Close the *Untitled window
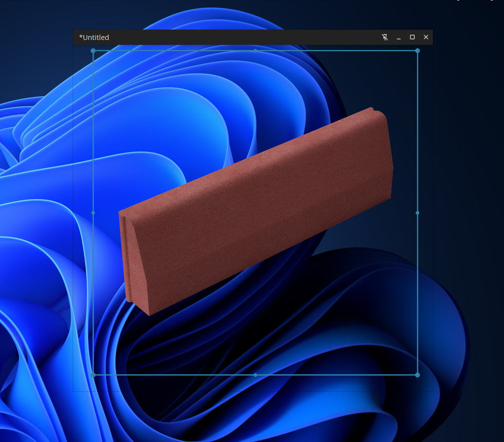Screen dimensions: 504x442 [x=426, y=38]
